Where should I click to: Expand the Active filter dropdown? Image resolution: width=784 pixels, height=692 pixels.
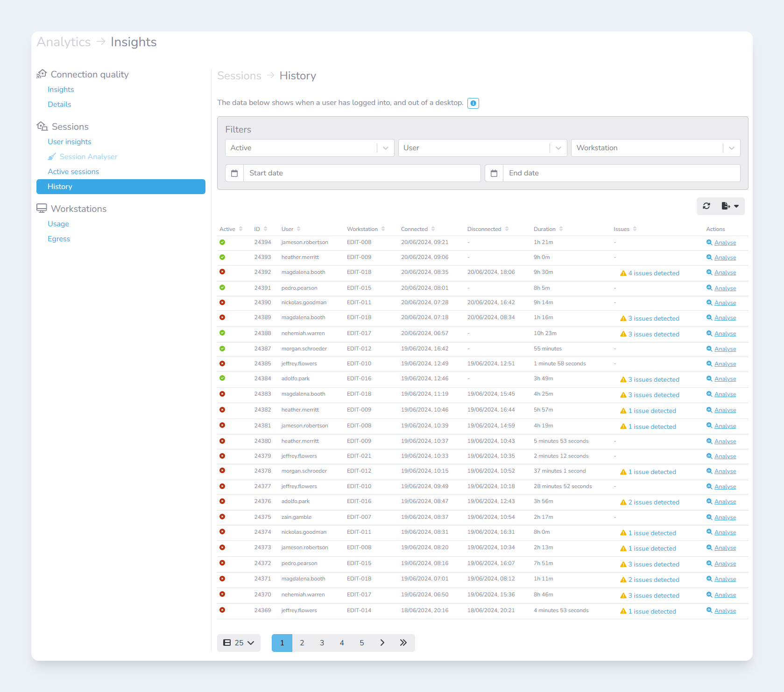point(386,148)
